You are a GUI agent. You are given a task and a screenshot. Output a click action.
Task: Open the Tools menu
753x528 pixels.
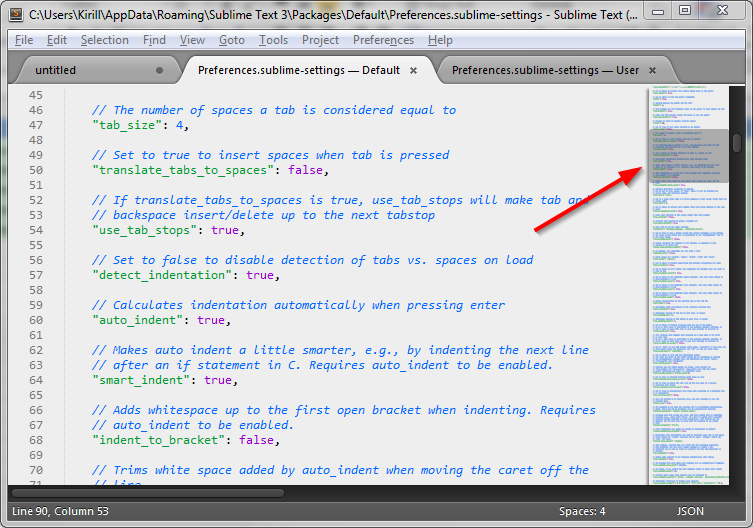coord(273,40)
